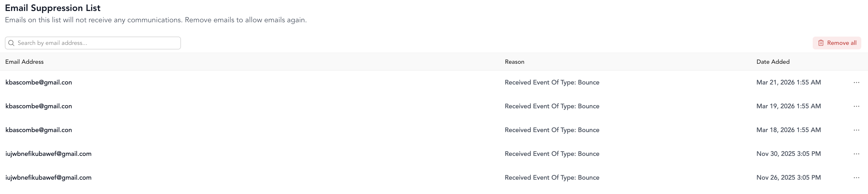Screen dimensions: 868x194
Task: Select kbascombe@gmail.con from Mar 19 row
Action: (39, 106)
